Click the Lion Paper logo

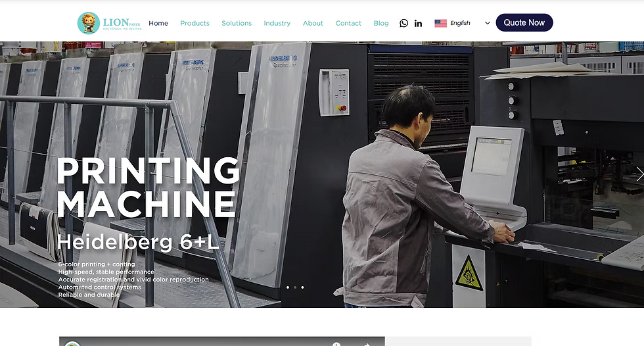point(110,23)
